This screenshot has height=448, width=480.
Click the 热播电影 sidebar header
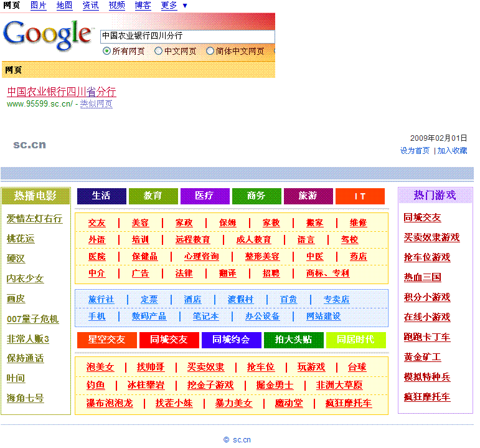(35, 196)
